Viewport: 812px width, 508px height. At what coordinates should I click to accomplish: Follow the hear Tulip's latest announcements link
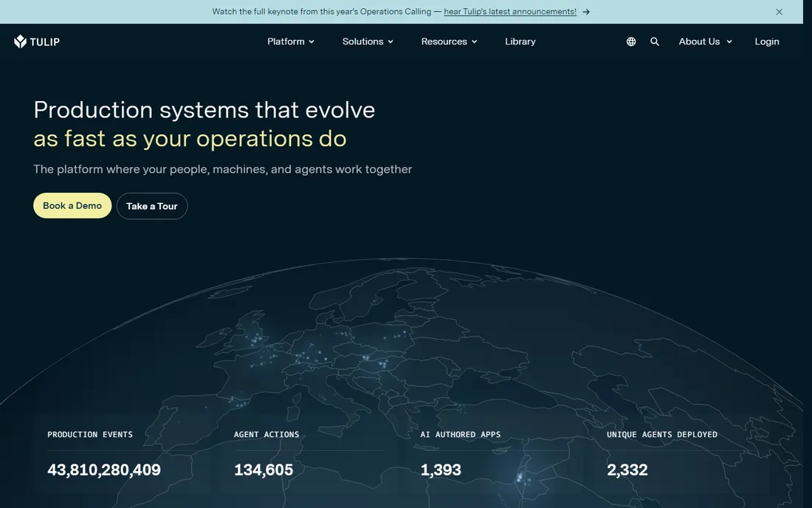click(510, 11)
